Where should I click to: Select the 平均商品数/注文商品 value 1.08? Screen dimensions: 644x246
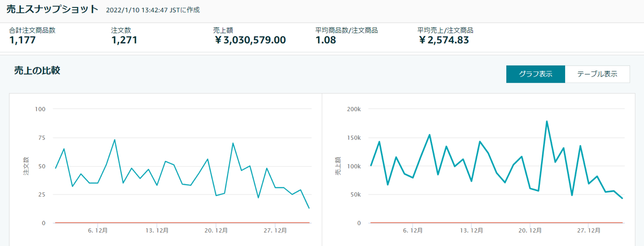326,40
